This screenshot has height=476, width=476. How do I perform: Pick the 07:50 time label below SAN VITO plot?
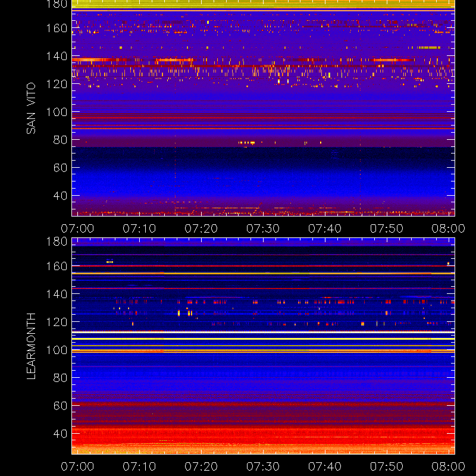[x=387, y=228]
